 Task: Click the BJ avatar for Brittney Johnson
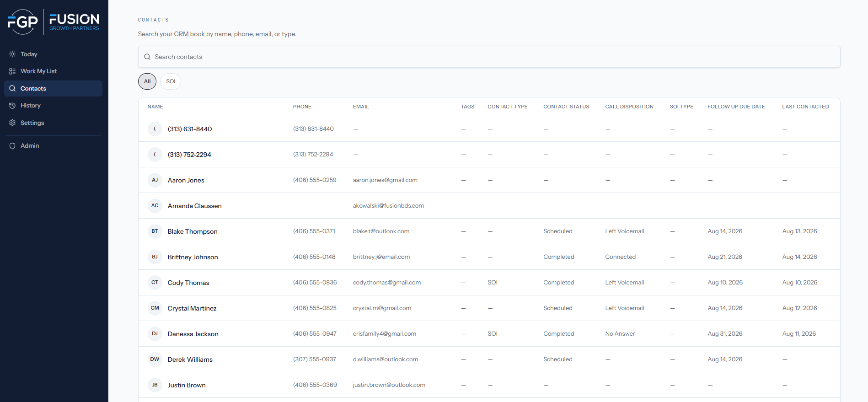(x=155, y=257)
